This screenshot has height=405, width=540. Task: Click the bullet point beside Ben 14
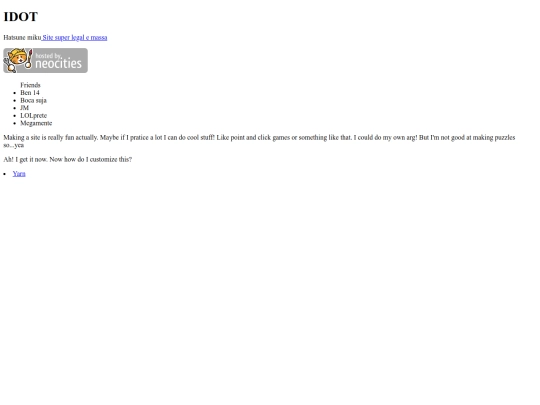click(15, 93)
